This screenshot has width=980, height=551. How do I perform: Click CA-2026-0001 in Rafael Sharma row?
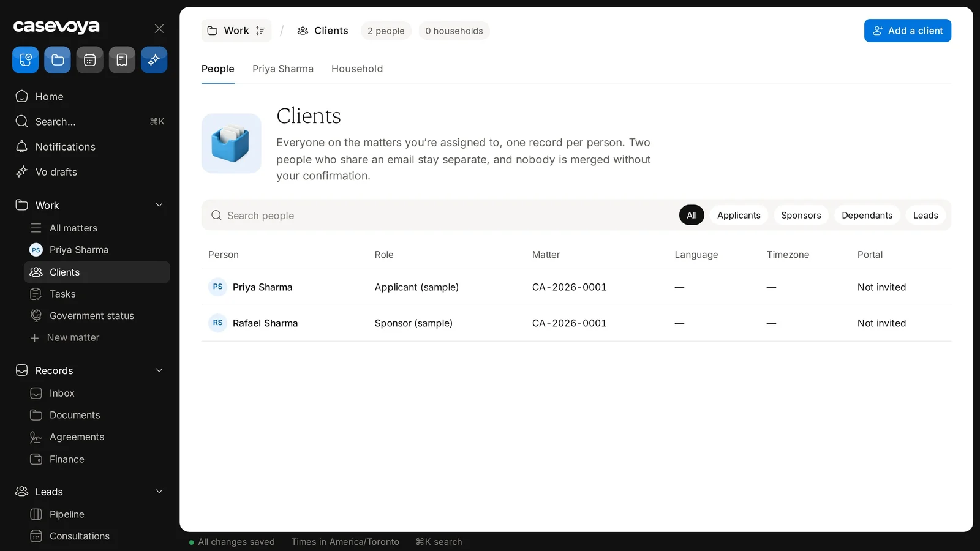[570, 323]
